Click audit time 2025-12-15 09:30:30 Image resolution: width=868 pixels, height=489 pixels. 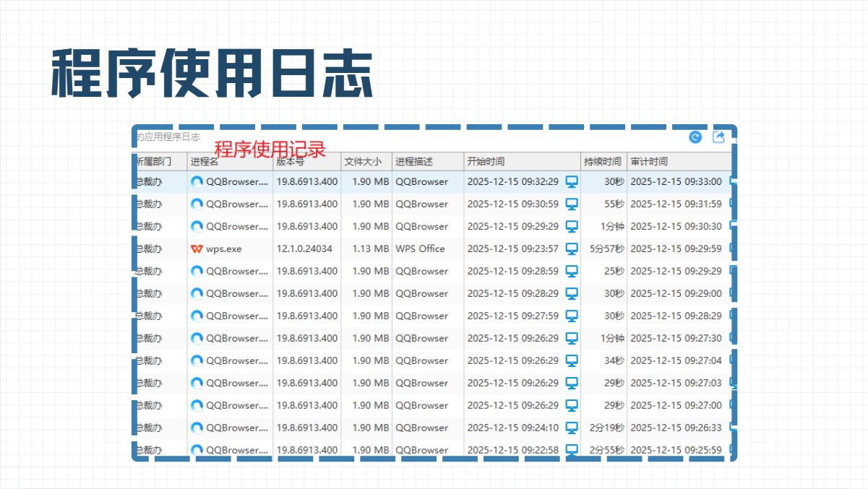[x=676, y=226]
